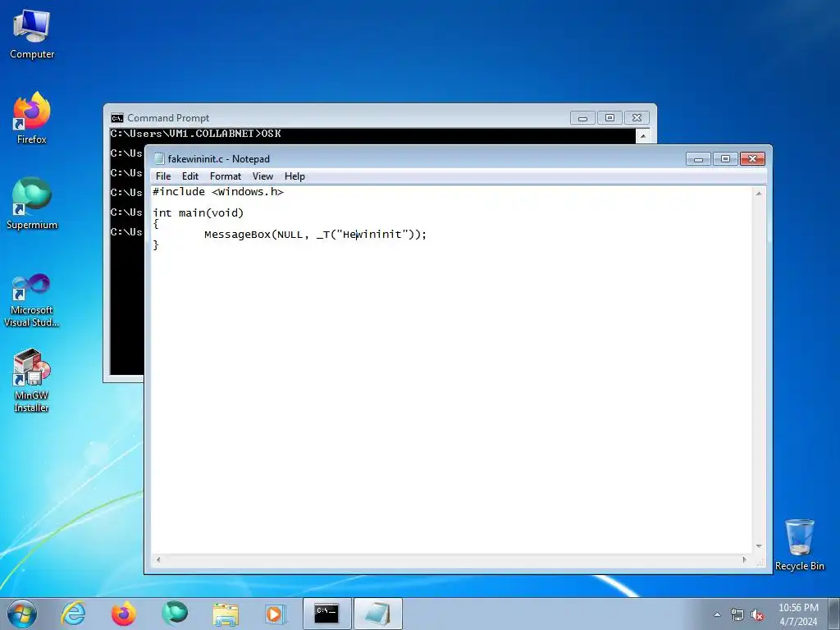Click Notepad vertical scrollbar down arrow

(759, 546)
